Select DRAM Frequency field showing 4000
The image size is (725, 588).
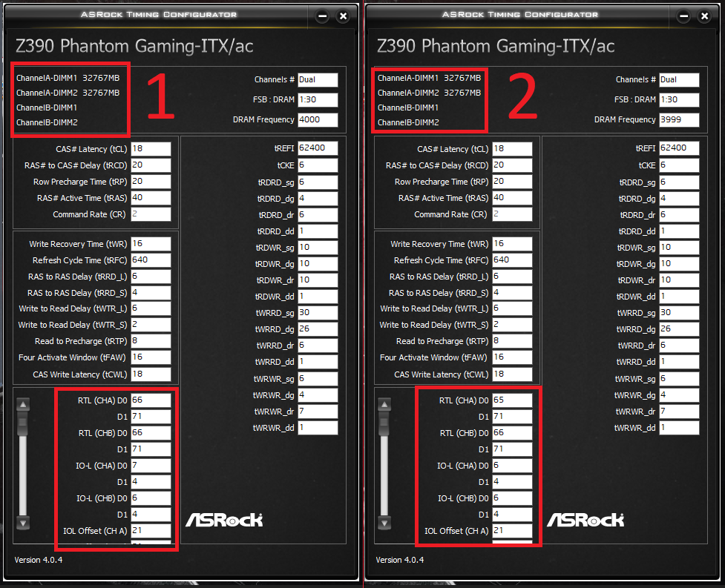318,119
